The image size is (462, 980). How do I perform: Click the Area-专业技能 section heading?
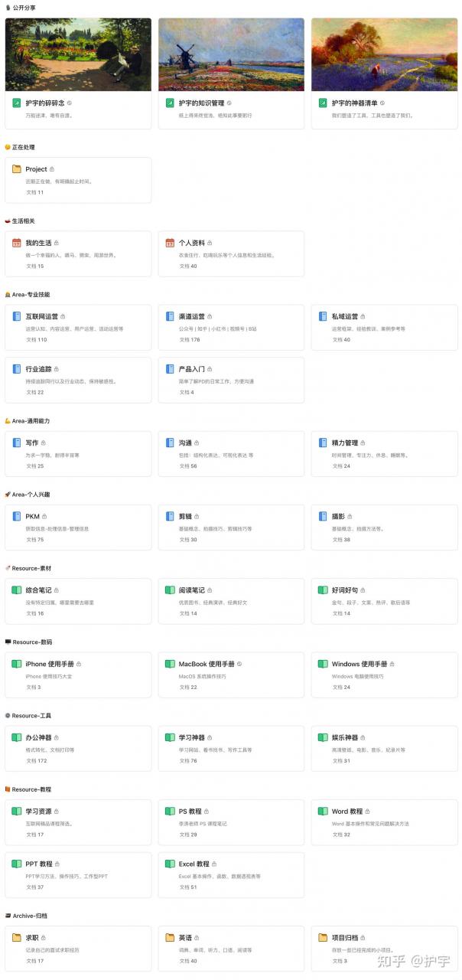31,295
